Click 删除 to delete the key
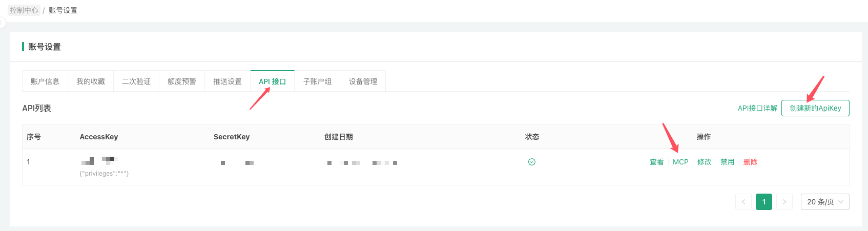The width and height of the screenshot is (868, 231). click(x=751, y=162)
